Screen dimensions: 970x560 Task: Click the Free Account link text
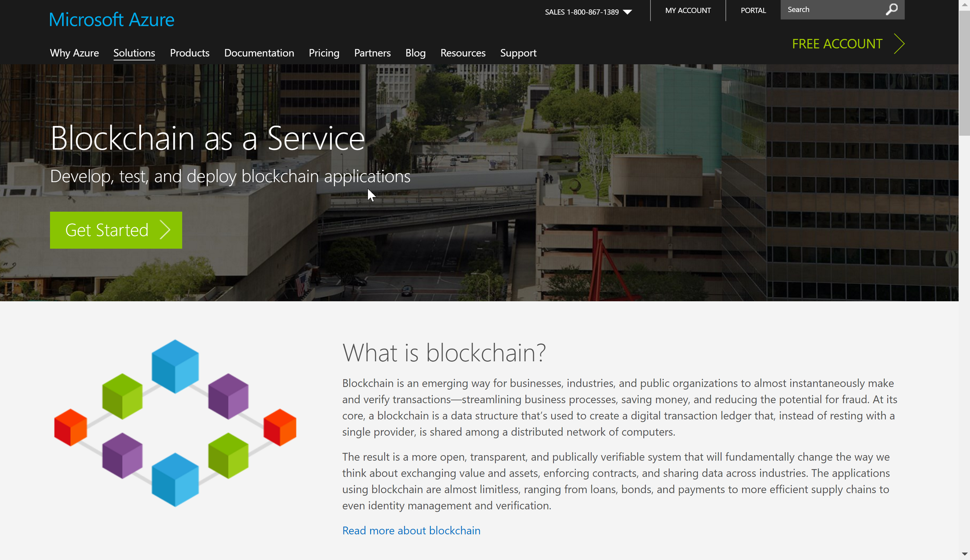point(837,44)
